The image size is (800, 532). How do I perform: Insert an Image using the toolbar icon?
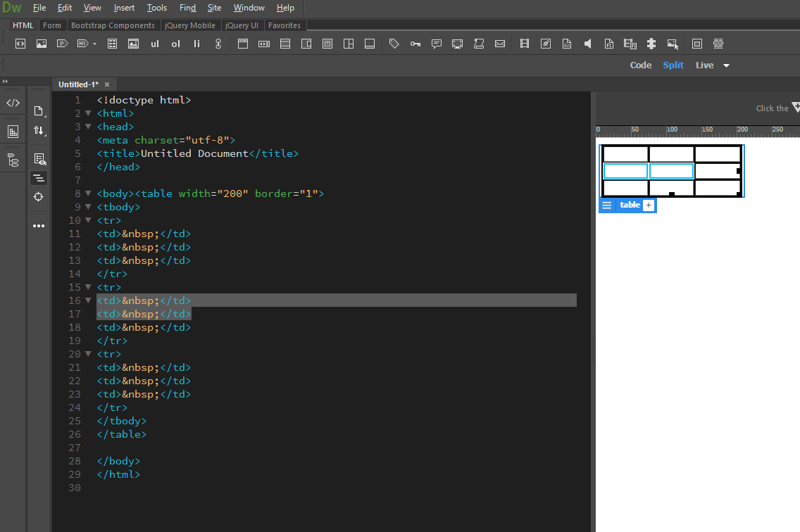pos(41,43)
